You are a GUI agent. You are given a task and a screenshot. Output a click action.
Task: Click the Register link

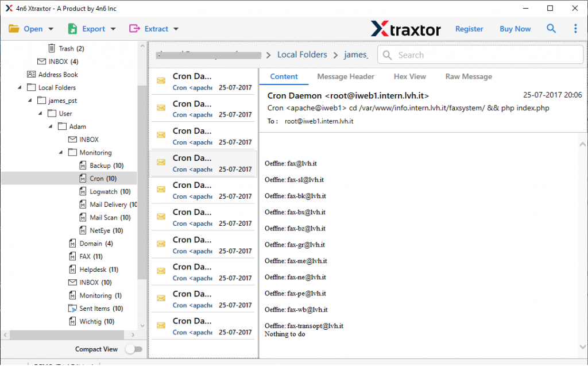(470, 28)
